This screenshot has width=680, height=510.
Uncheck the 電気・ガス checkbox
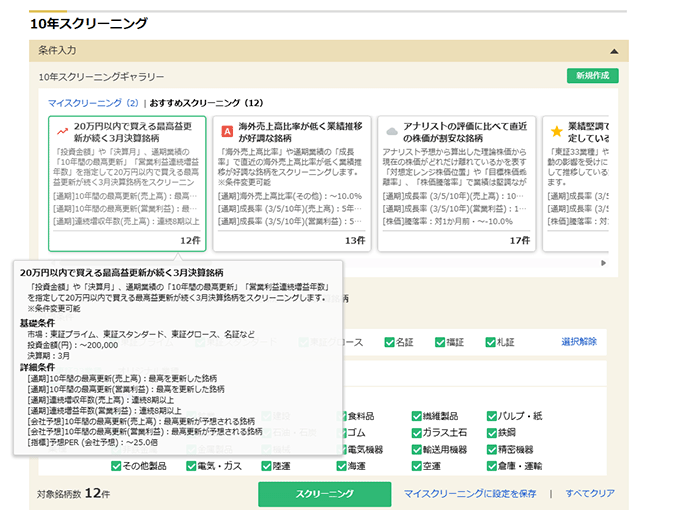click(191, 466)
